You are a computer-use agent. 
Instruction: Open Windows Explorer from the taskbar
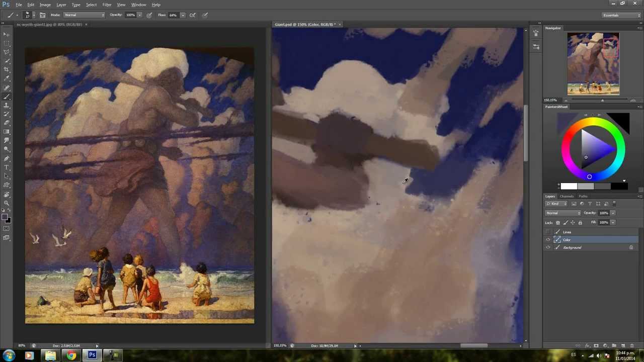pos(50,356)
